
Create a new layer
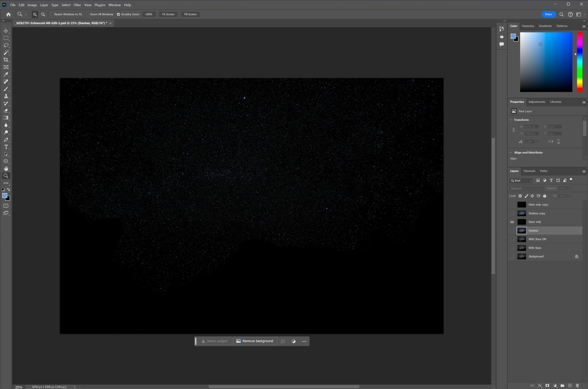tap(570, 386)
